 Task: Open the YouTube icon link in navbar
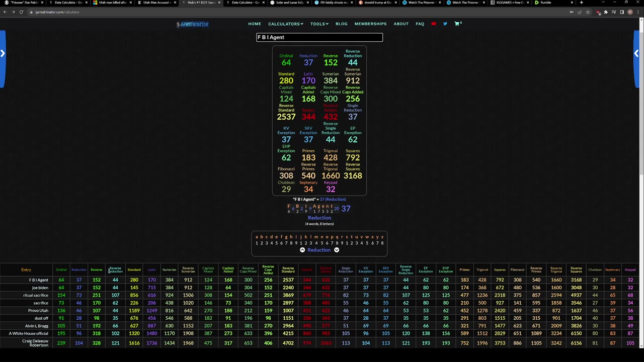(x=434, y=24)
